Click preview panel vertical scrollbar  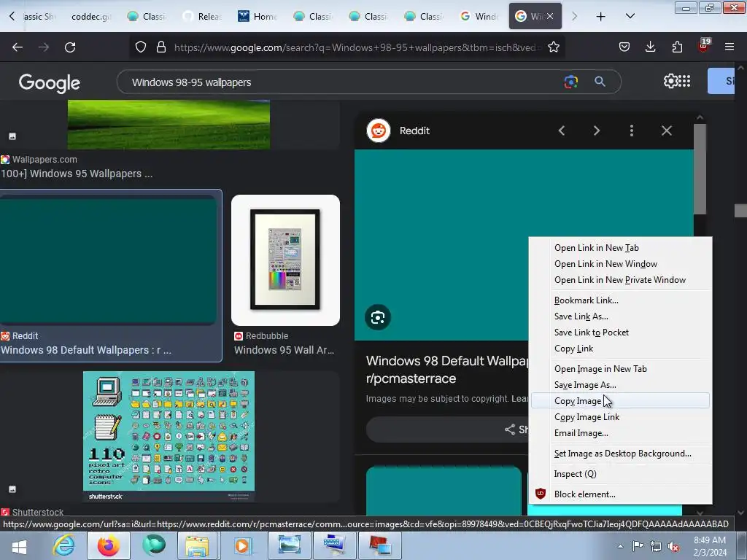[700, 169]
